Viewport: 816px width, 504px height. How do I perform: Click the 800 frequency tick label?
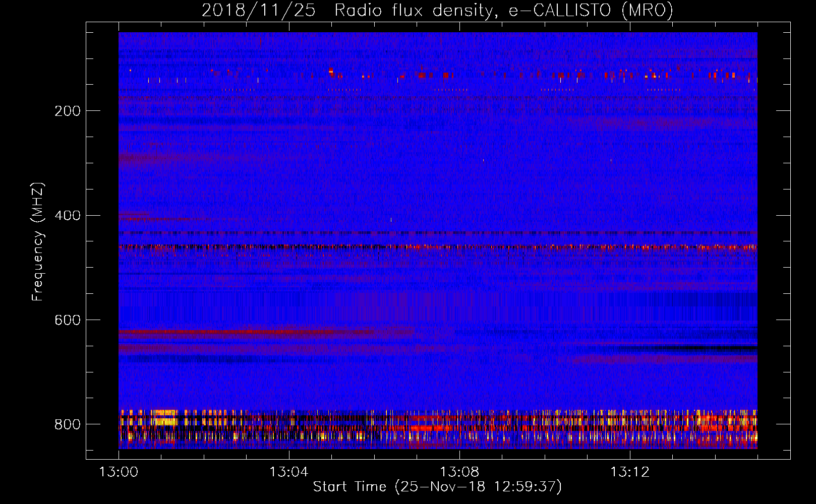pos(68,424)
